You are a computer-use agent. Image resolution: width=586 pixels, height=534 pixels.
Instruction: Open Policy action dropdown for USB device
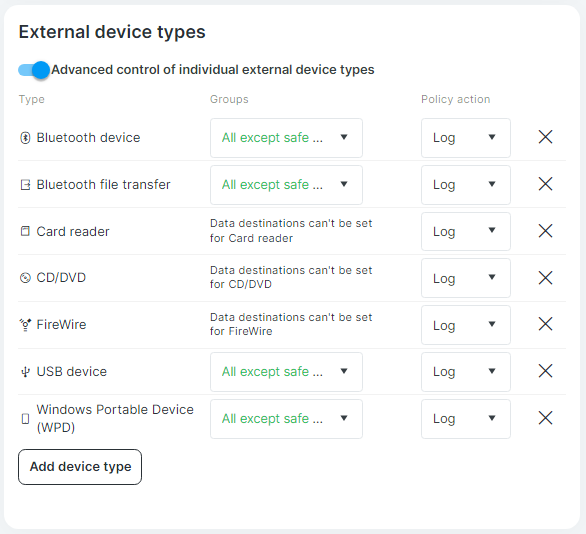(466, 372)
